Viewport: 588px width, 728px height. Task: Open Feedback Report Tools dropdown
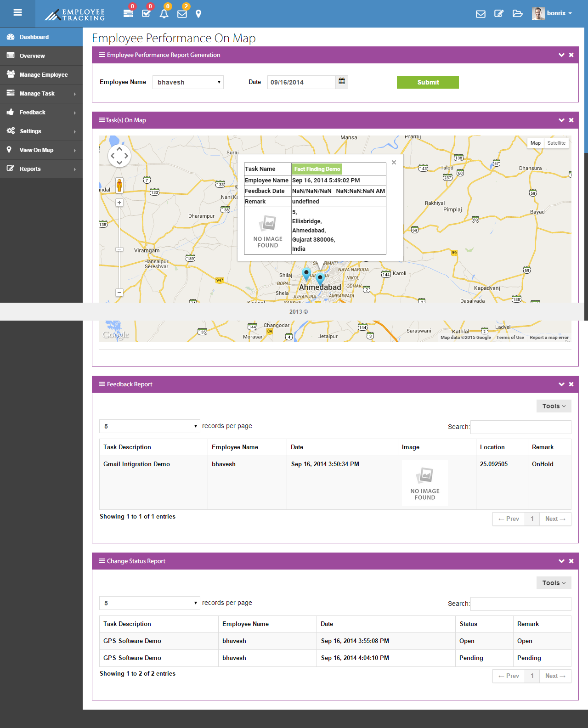point(554,406)
